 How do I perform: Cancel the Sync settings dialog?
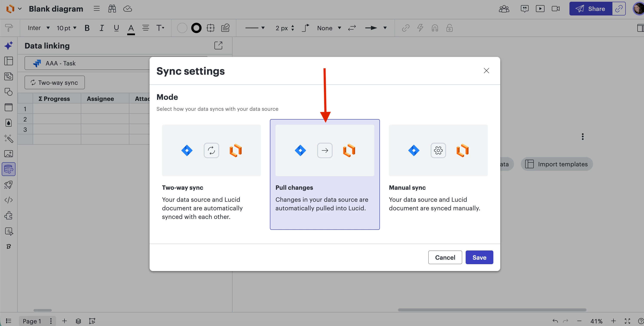[x=445, y=257]
